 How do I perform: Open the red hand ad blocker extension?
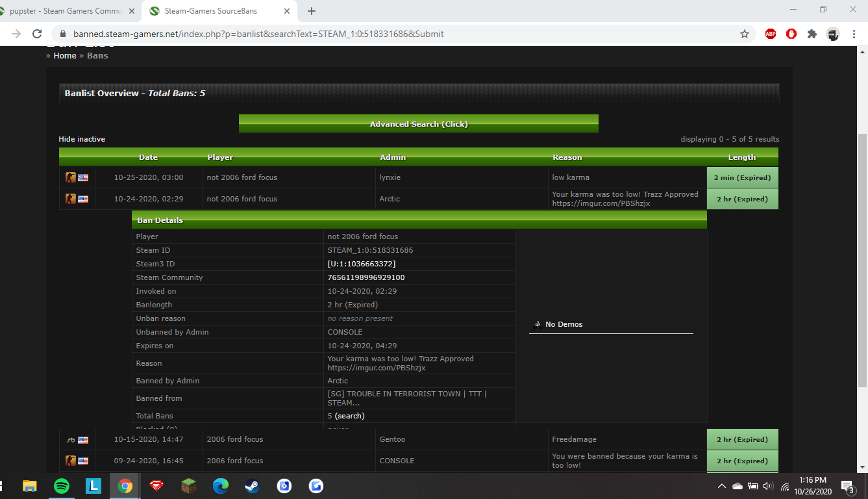pos(791,34)
